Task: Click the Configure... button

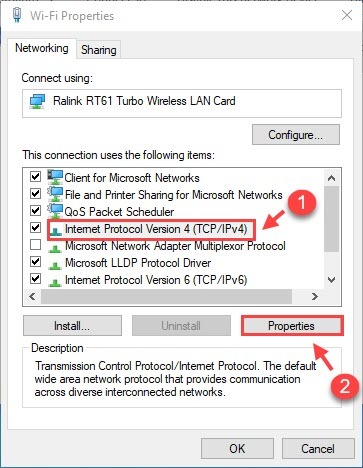Action: [296, 135]
